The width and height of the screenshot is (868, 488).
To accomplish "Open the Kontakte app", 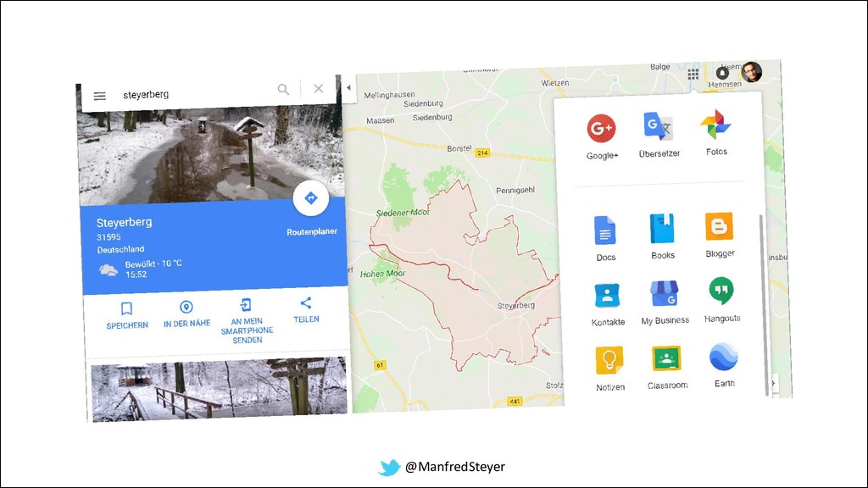I will coord(607,304).
